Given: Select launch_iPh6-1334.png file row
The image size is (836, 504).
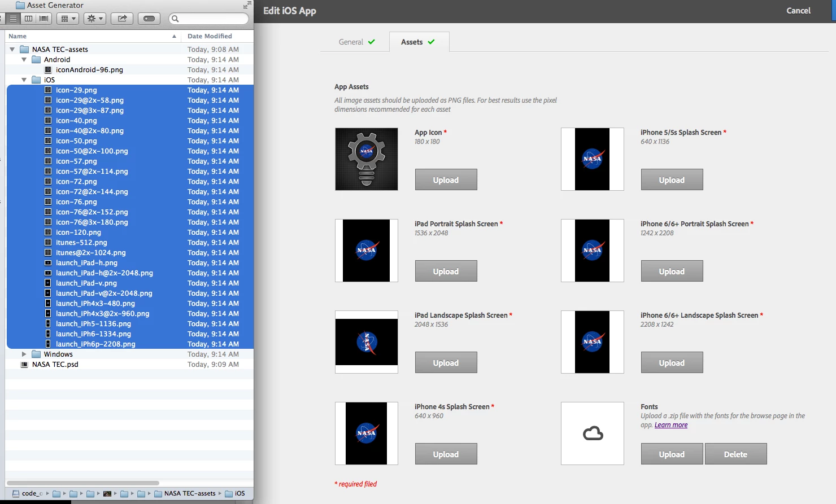Looking at the screenshot, I should tap(130, 334).
